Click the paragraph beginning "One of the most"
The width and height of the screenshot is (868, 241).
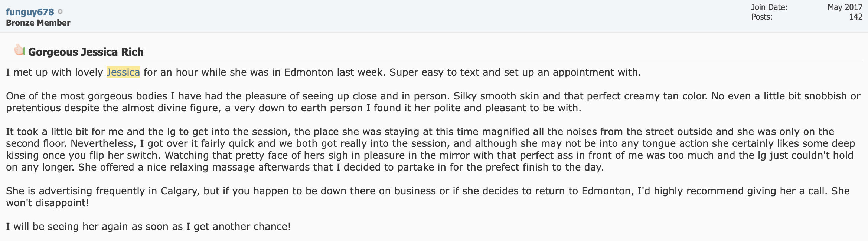click(433, 102)
